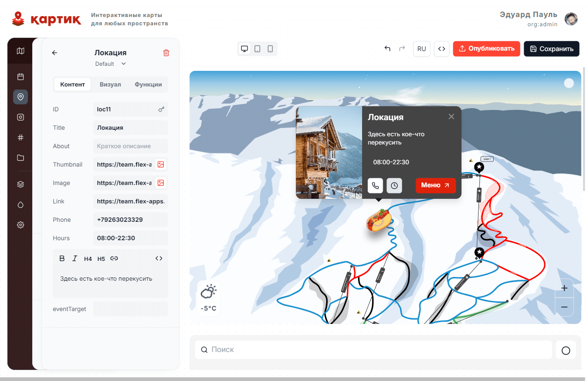Click the white circle on map corner
Viewport: 588px width, 381px height.
569,83
